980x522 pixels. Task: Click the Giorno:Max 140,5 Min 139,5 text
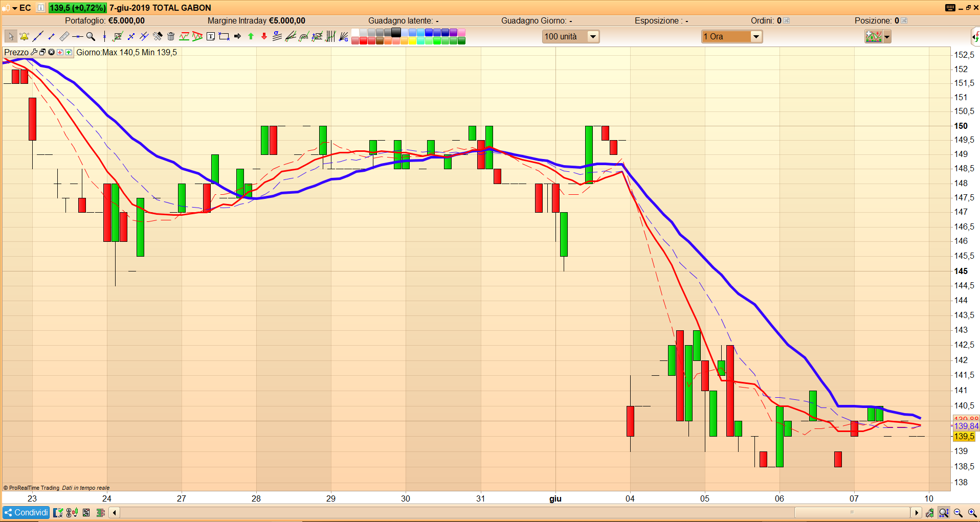pyautogui.click(x=126, y=52)
